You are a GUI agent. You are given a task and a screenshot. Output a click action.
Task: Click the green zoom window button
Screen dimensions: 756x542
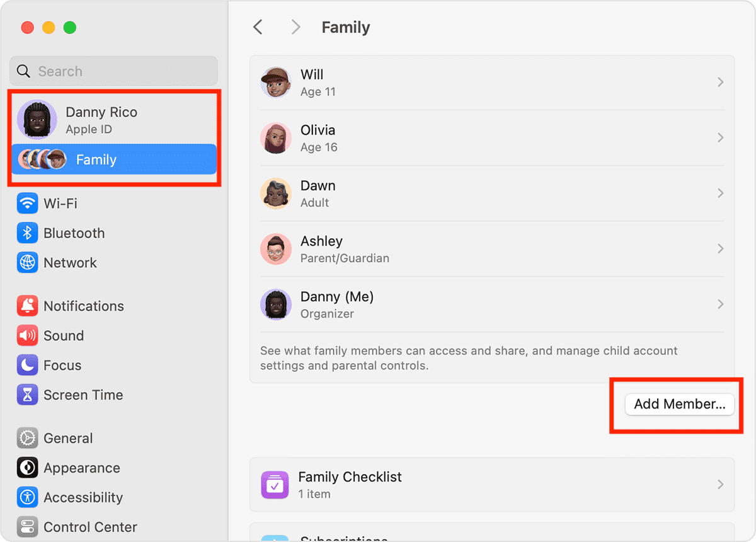[70, 28]
